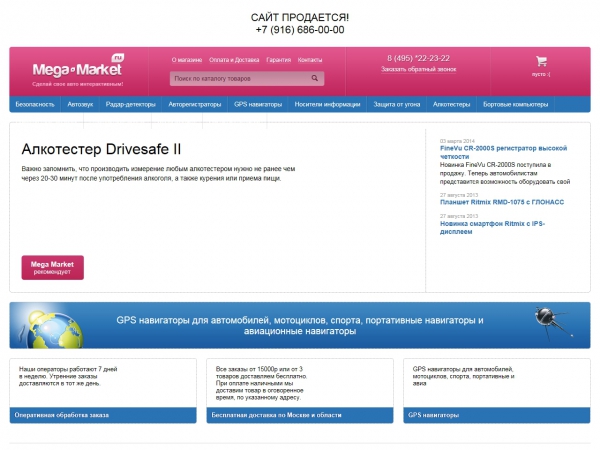The width and height of the screenshot is (600, 450).
Task: Click the 'пусто :(' cart status text
Action: click(541, 74)
